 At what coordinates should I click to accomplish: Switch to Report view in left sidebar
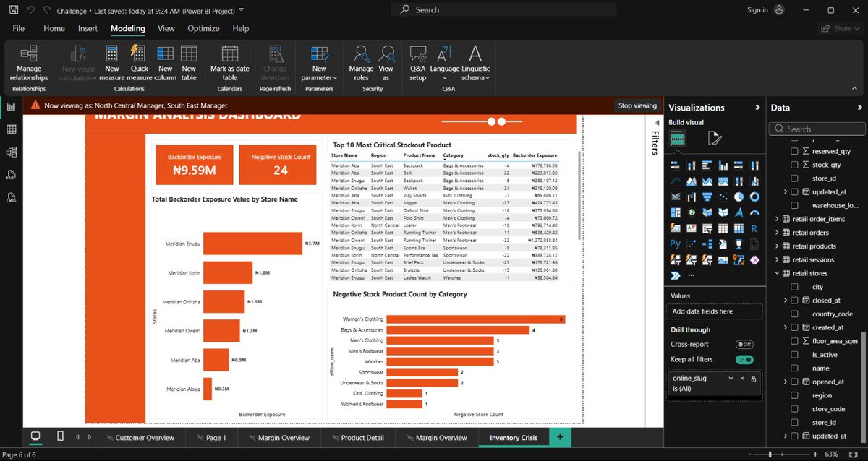tap(11, 107)
